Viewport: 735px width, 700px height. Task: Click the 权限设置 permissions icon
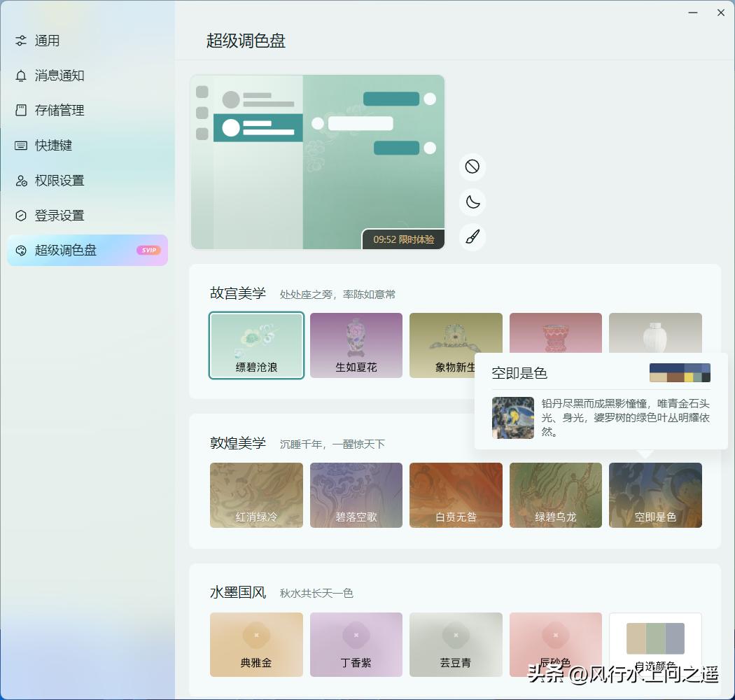pos(20,180)
